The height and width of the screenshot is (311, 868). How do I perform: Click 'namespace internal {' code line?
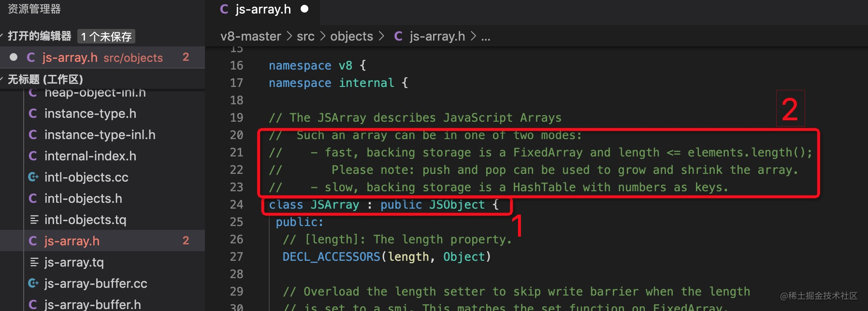tap(338, 83)
